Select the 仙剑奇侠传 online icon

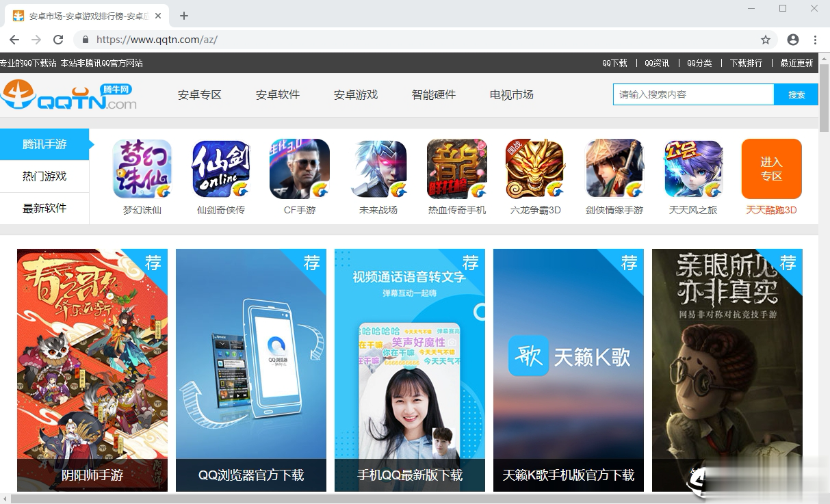[220, 168]
